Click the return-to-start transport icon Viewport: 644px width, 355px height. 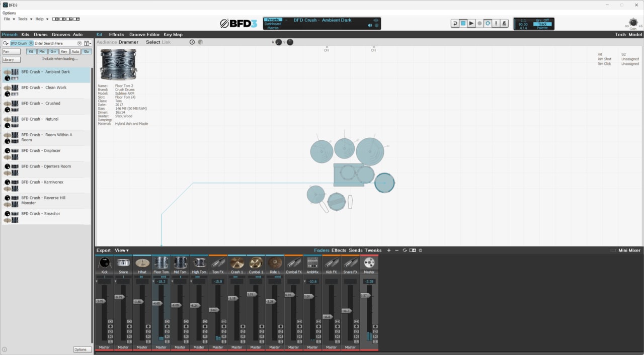click(x=455, y=23)
